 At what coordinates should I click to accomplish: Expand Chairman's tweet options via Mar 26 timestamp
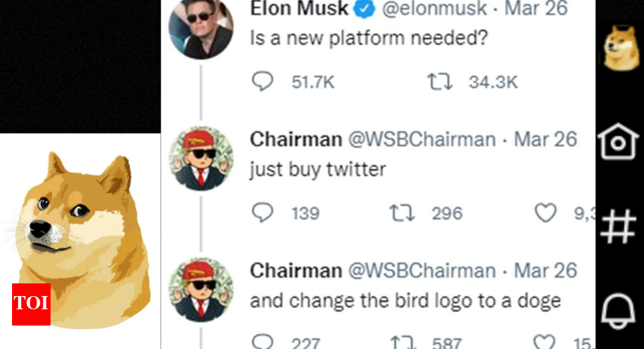coord(545,139)
